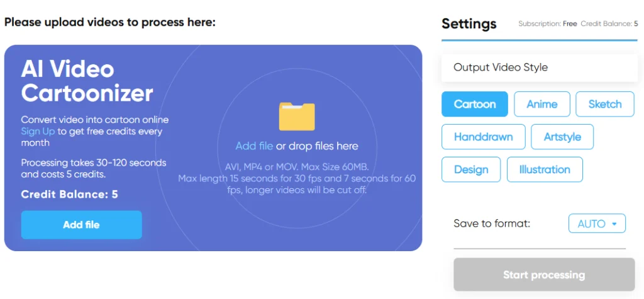Follow the Sign Up link

[38, 132]
